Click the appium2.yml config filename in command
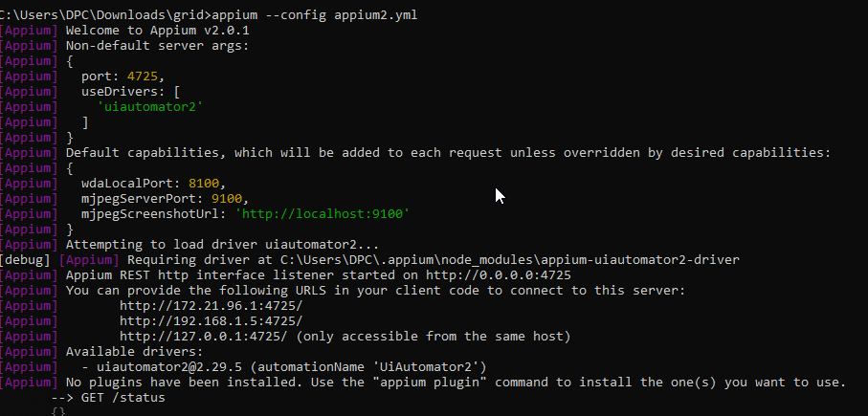Image resolution: width=868 pixels, height=416 pixels. pyautogui.click(x=375, y=15)
